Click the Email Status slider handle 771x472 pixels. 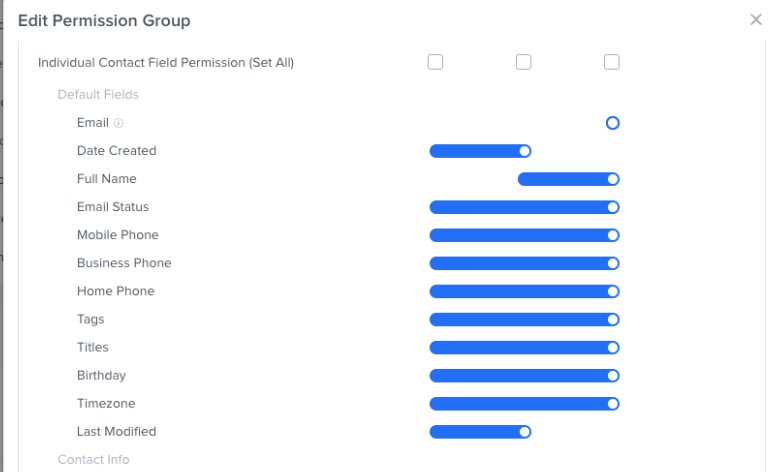click(613, 207)
